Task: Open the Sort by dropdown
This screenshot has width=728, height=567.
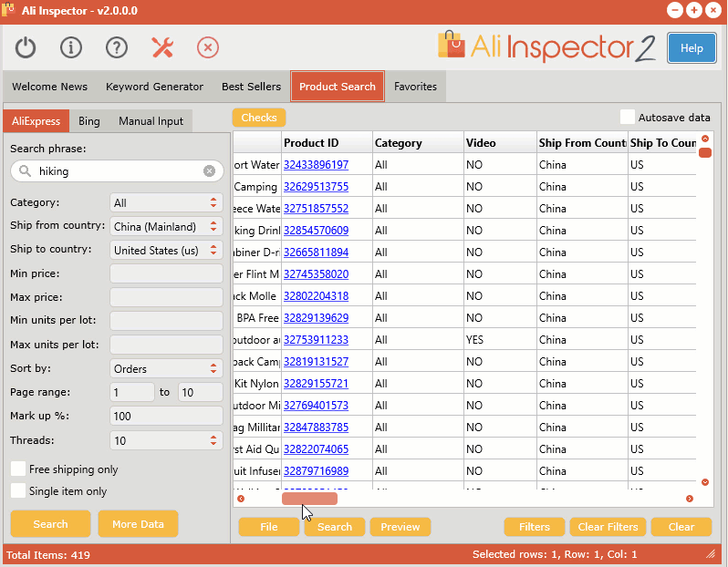Action: click(166, 368)
